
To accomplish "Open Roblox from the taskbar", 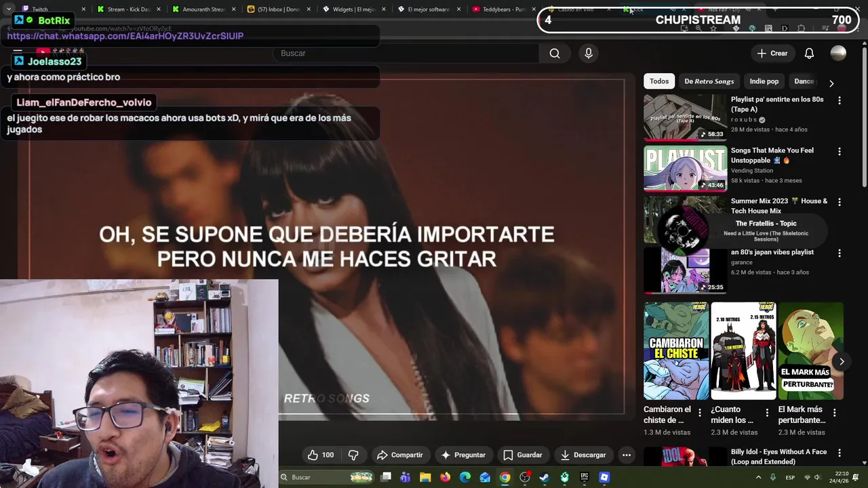I will coord(604,477).
